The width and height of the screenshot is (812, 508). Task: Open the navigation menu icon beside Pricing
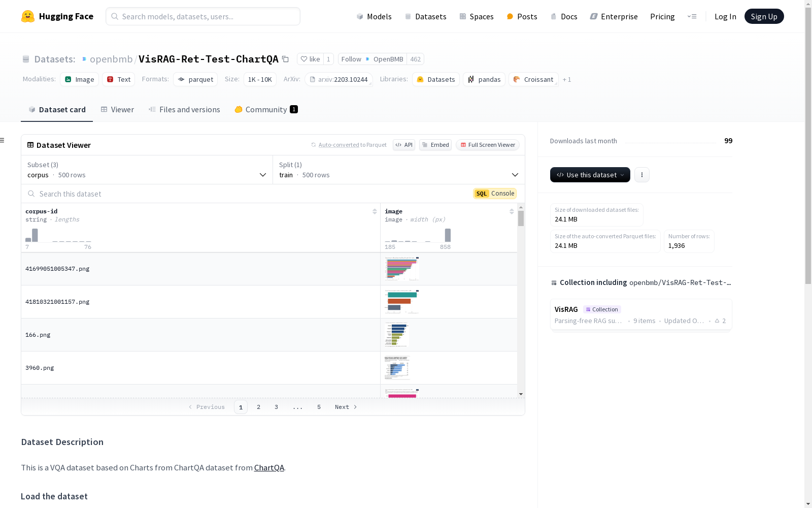coord(692,16)
